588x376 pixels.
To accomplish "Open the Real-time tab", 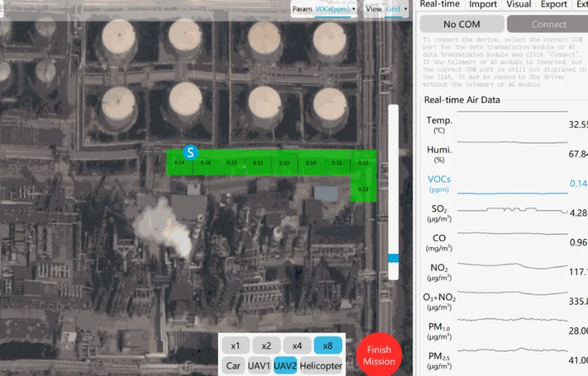I will pos(440,5).
